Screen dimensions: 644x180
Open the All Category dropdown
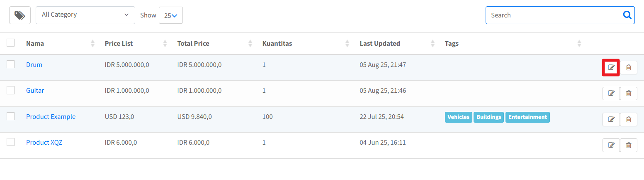coord(85,15)
